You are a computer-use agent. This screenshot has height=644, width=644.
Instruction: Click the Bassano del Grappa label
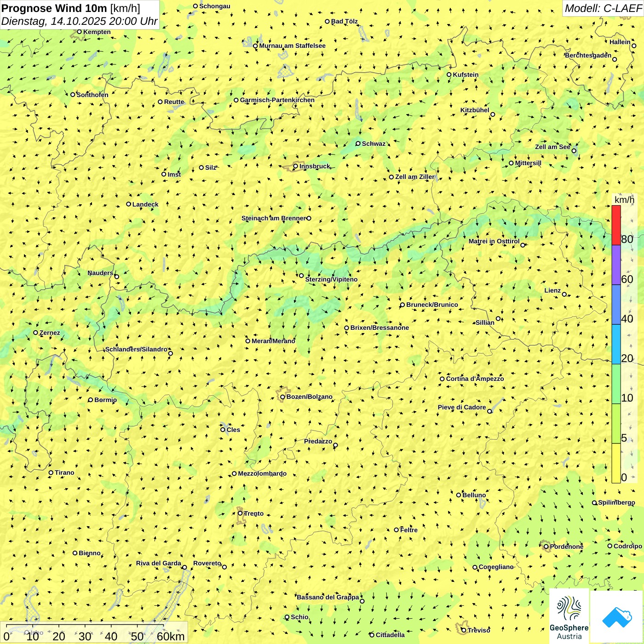[x=328, y=597]
